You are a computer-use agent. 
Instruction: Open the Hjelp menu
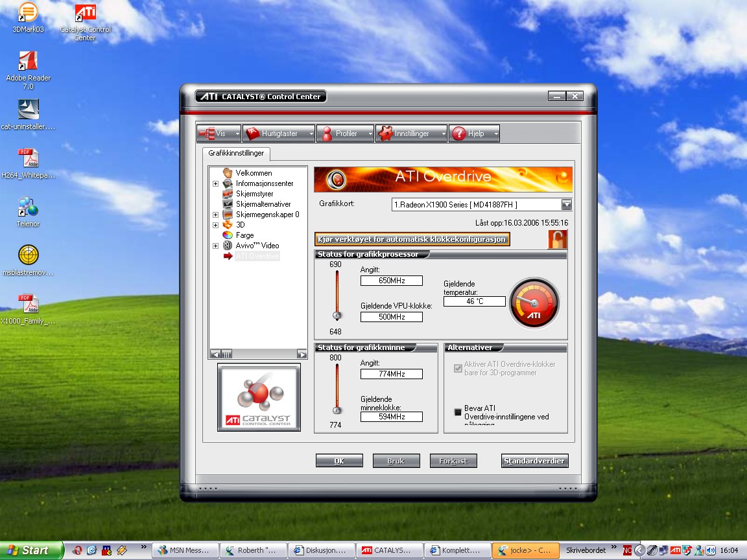click(475, 134)
